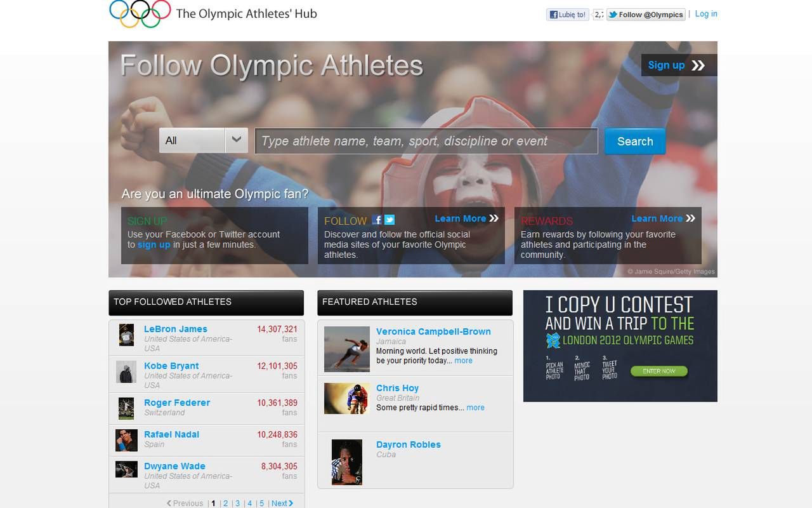Click the Follow @Olympics Twitter button
Screen dimensions: 812x508
coord(646,15)
